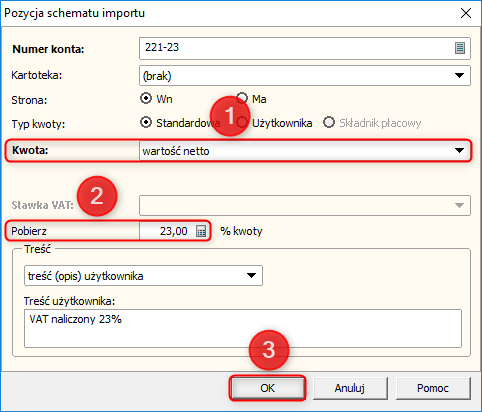
Task: Click the (brak) value in Kartoteka
Action: tap(157, 76)
